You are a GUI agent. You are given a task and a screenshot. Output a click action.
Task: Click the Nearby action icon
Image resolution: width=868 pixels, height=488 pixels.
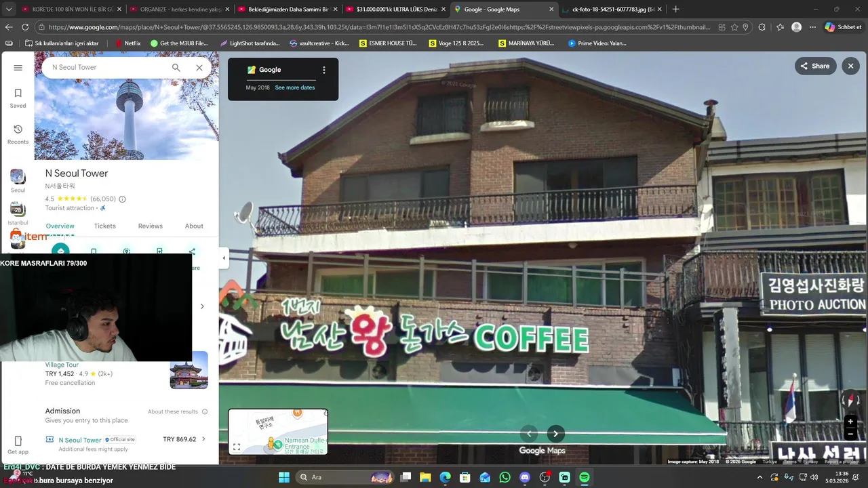[x=127, y=251]
